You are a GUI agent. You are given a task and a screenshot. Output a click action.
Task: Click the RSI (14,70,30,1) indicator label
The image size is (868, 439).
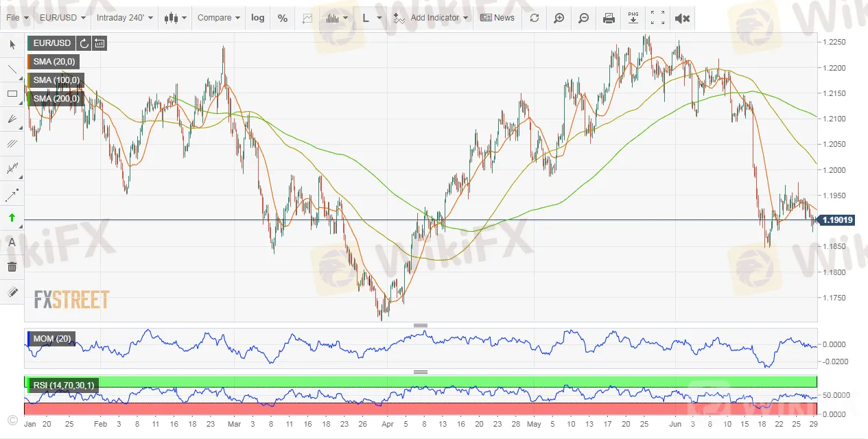[64, 385]
